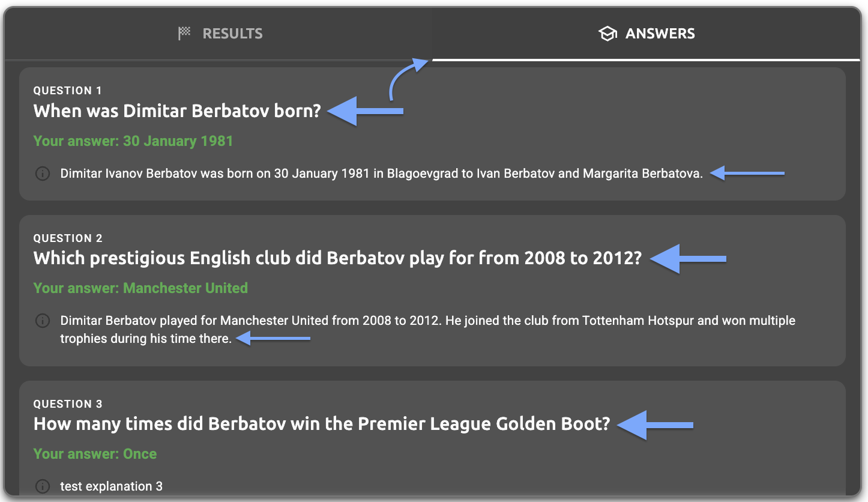Click blue arrow pointing at Question 2 title
Image resolution: width=868 pixels, height=502 pixels.
(688, 259)
